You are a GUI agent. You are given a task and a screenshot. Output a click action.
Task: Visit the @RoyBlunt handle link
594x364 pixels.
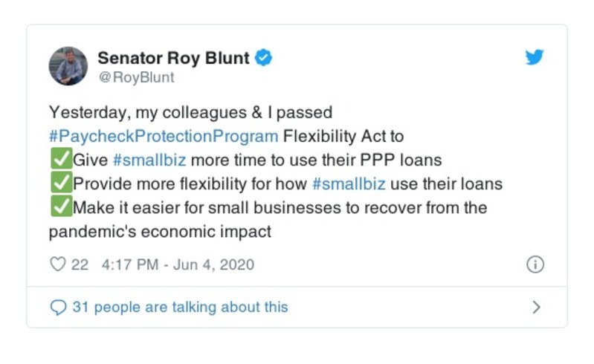pos(136,77)
